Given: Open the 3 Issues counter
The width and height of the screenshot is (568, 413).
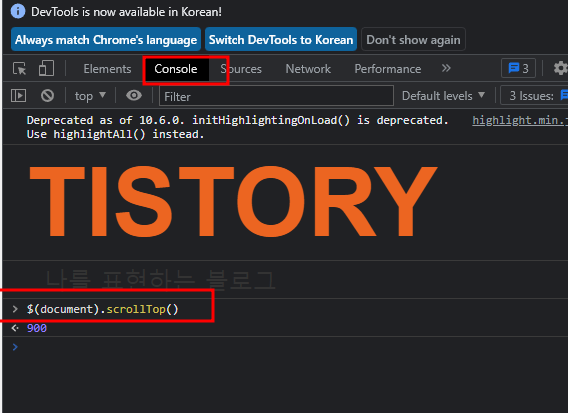Looking at the screenshot, I should [x=534, y=96].
